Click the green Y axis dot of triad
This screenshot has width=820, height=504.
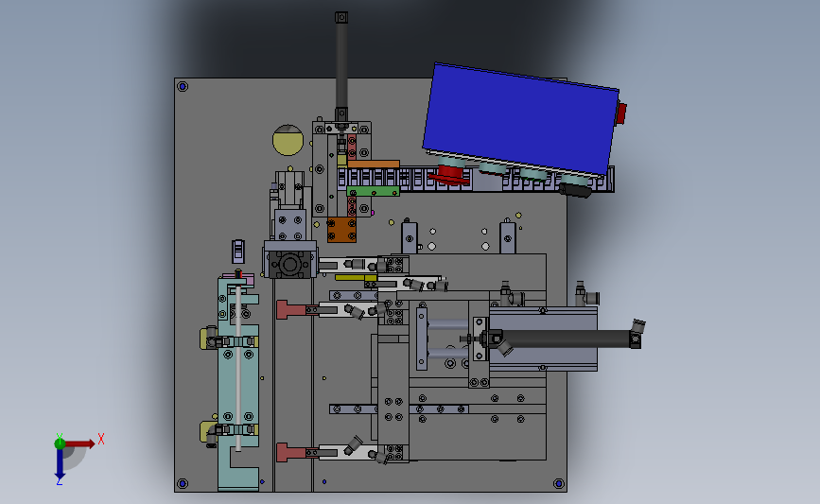point(60,443)
